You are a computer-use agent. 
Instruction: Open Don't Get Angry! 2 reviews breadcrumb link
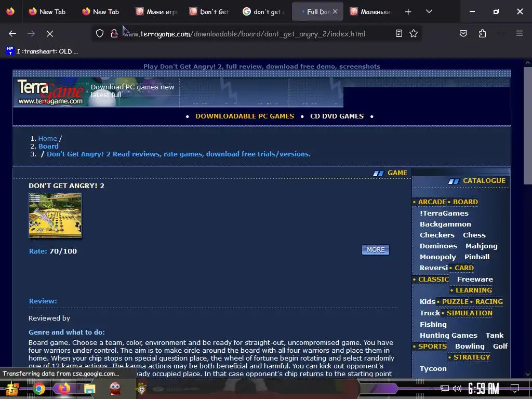(179, 154)
